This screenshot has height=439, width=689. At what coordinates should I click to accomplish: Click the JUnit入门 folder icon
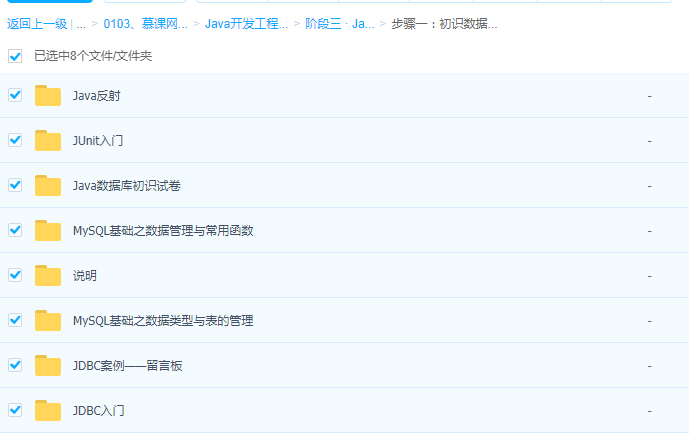(x=48, y=141)
